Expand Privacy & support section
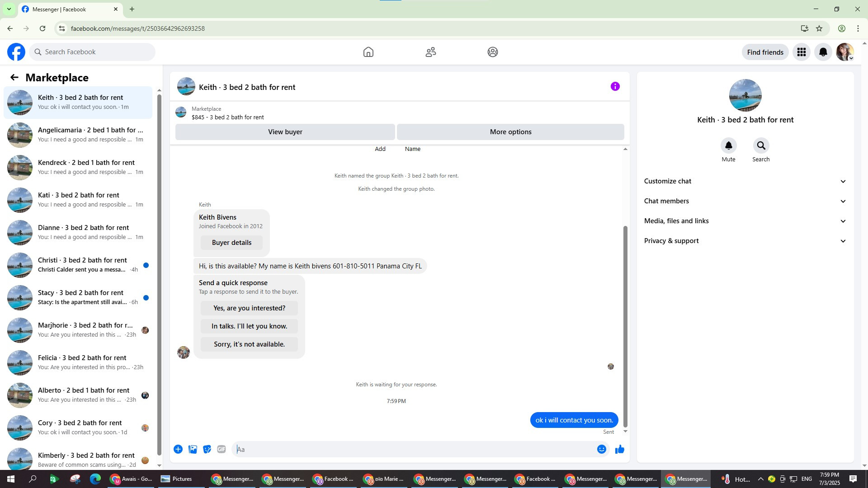Viewport: 868px width, 488px height. tap(745, 241)
